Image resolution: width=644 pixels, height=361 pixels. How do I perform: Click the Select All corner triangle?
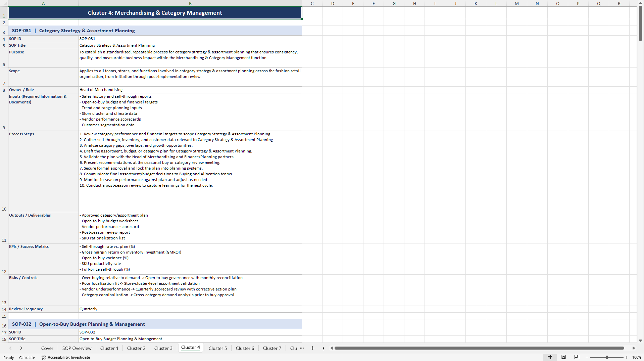point(4,3)
